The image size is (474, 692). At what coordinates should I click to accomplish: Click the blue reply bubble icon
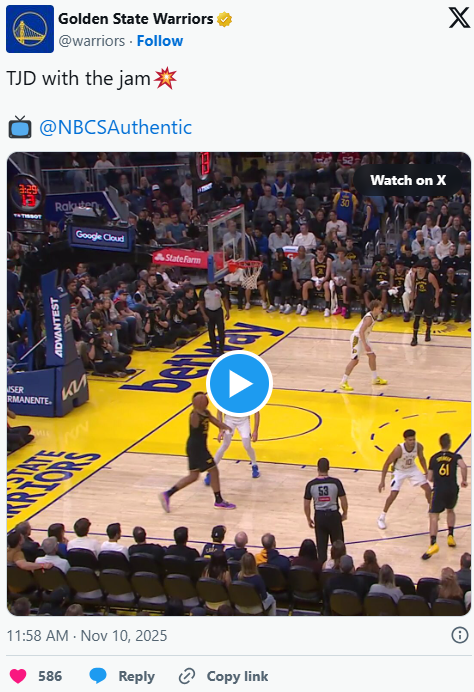click(x=98, y=676)
